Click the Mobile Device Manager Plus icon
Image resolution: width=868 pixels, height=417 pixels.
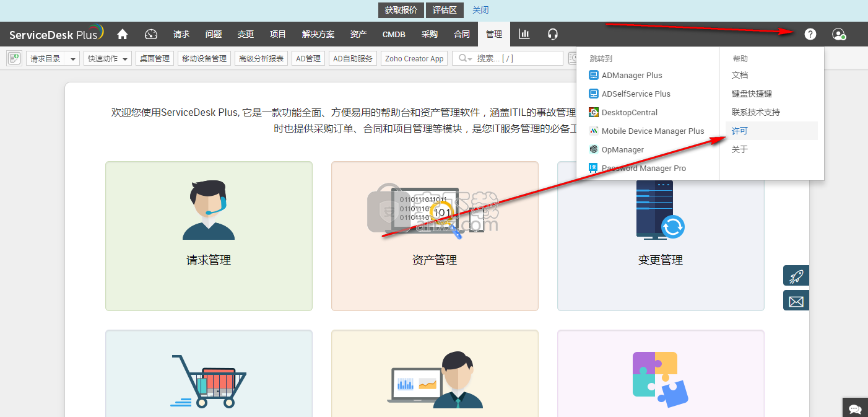tap(594, 131)
